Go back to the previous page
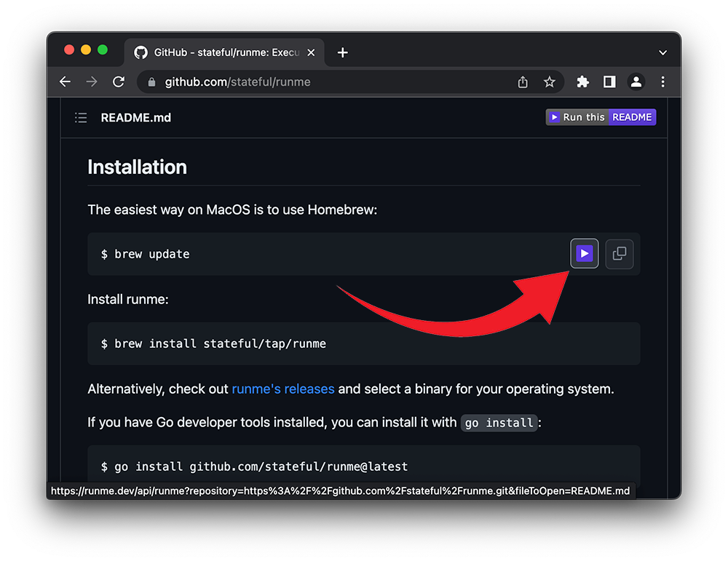 click(65, 81)
